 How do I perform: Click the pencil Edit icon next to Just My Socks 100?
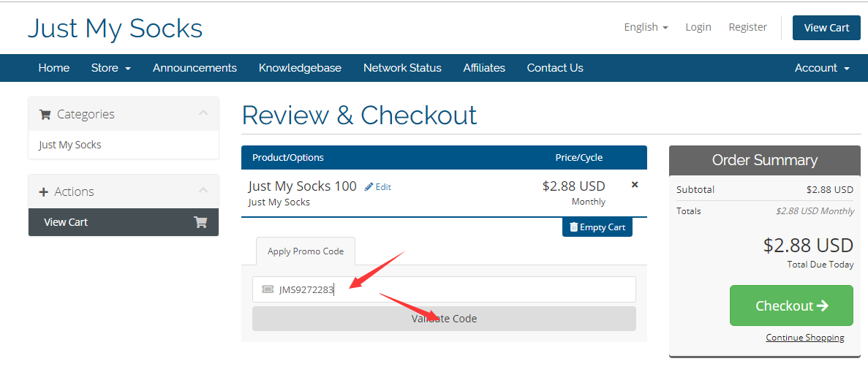[x=369, y=187]
